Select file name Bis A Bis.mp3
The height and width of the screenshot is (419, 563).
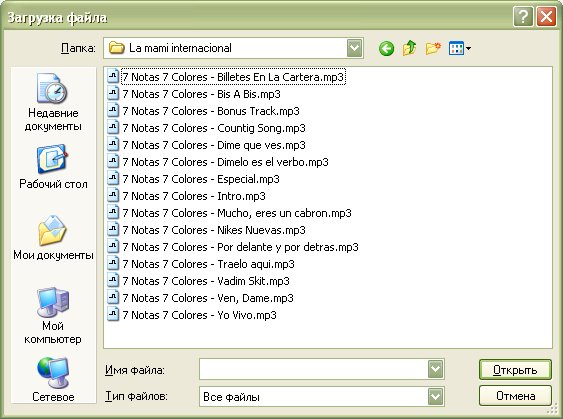201,94
